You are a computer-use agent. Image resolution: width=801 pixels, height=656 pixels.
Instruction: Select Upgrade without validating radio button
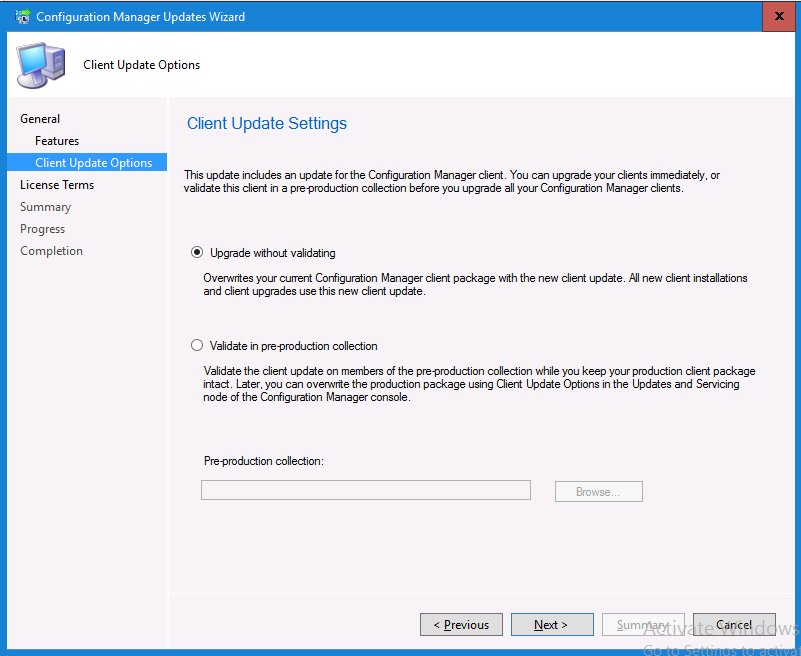197,252
